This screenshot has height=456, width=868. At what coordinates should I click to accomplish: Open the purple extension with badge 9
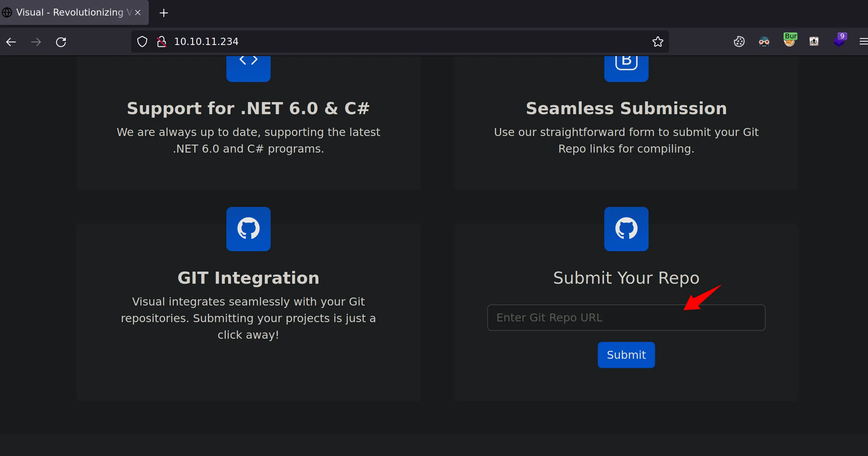coord(840,40)
